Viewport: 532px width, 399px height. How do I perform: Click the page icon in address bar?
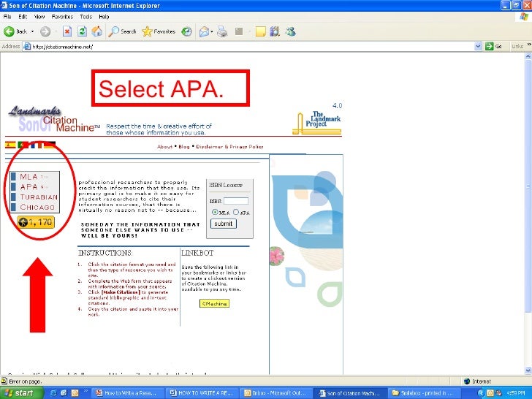click(x=27, y=47)
